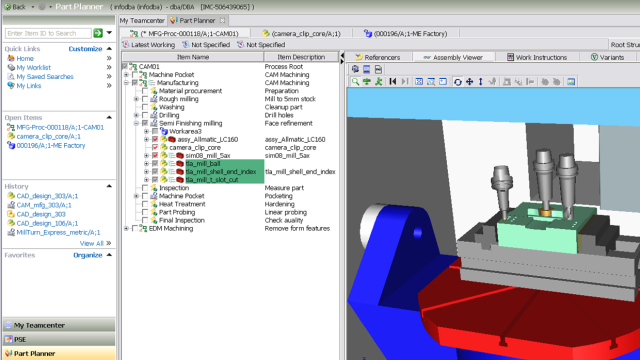Select the vertical up-down arrow zoom tool

pyautogui.click(x=481, y=82)
